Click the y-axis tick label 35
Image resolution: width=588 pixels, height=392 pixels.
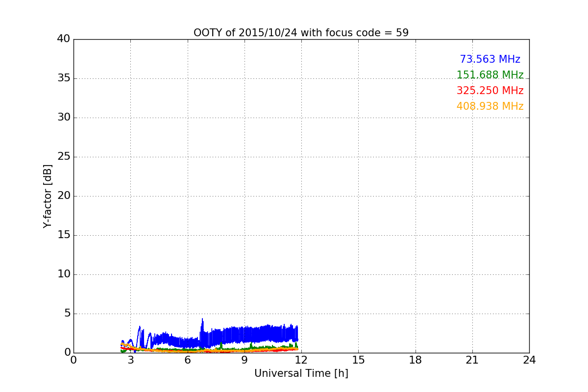click(64, 78)
